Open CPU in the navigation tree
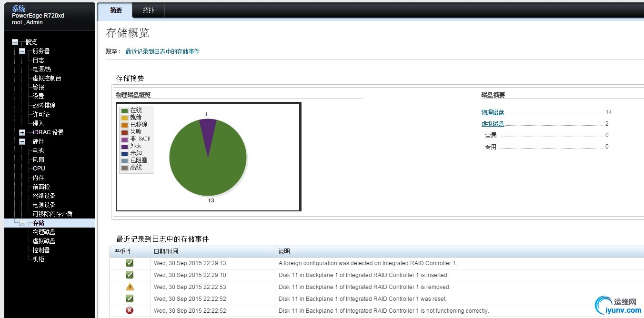The height and width of the screenshot is (318, 644). [x=39, y=169]
